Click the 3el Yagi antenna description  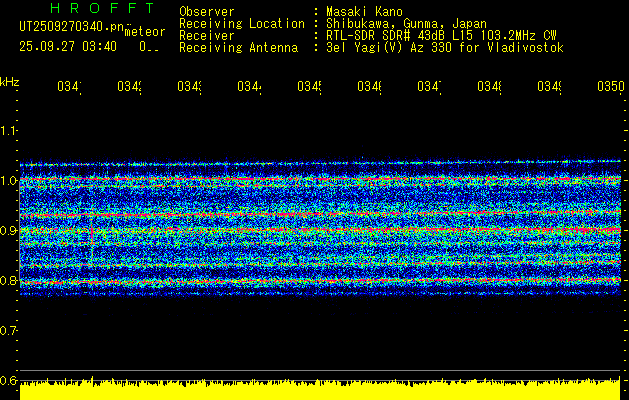[443, 48]
